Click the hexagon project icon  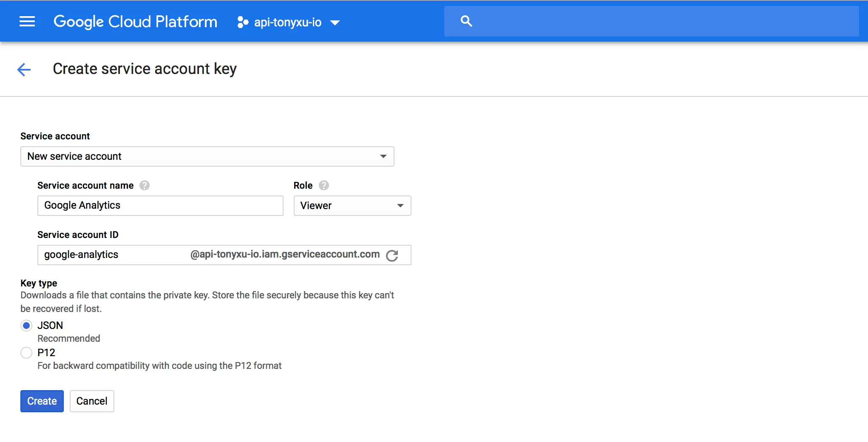coord(242,22)
